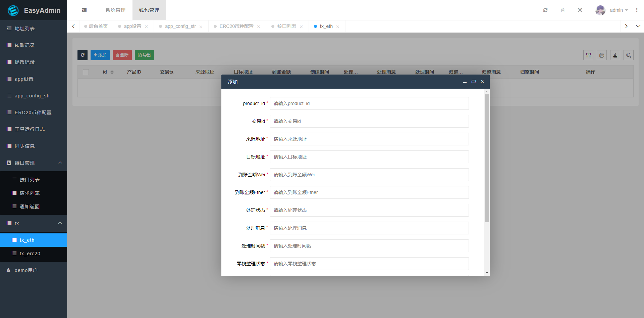
Task: Click the red 删除 button
Action: (122, 55)
